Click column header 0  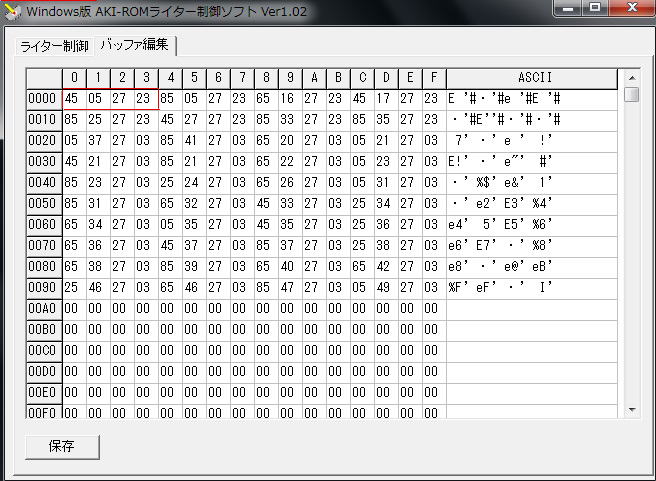(x=74, y=78)
